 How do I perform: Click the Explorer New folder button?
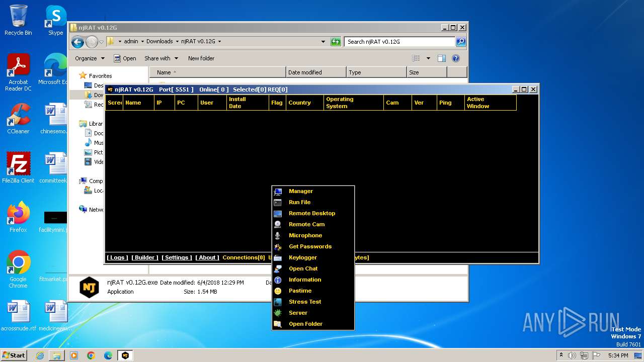click(201, 58)
